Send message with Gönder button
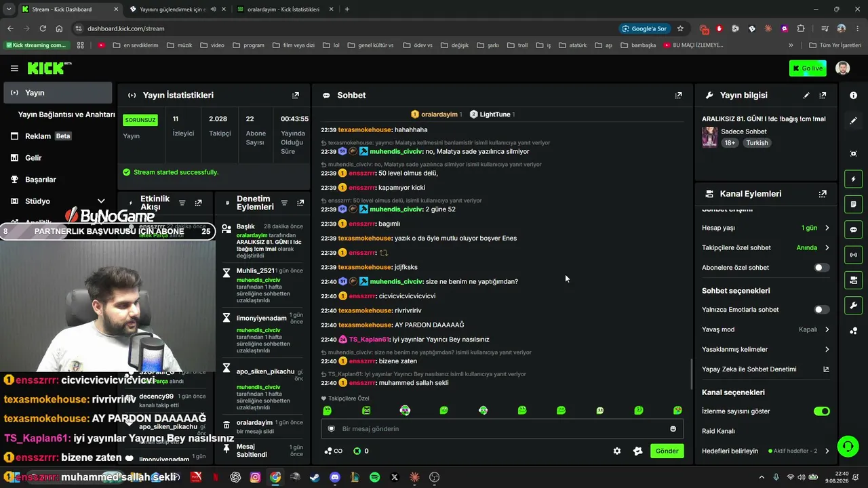The width and height of the screenshot is (868, 488). (x=667, y=451)
